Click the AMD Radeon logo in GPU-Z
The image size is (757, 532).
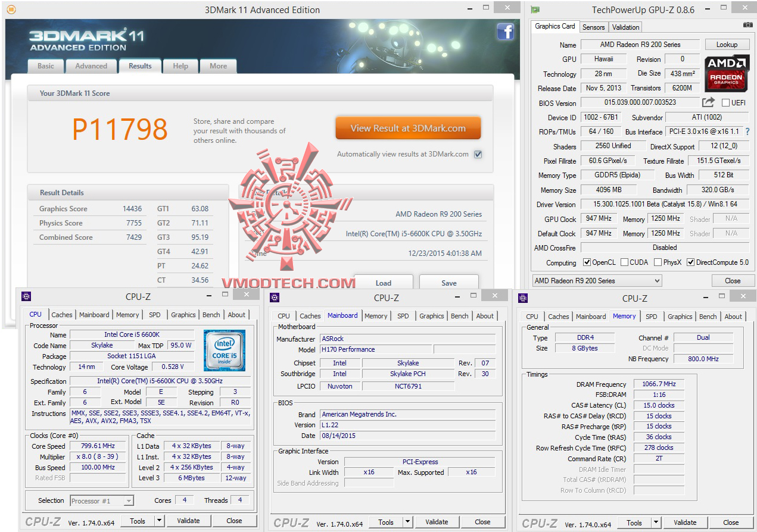pos(727,74)
